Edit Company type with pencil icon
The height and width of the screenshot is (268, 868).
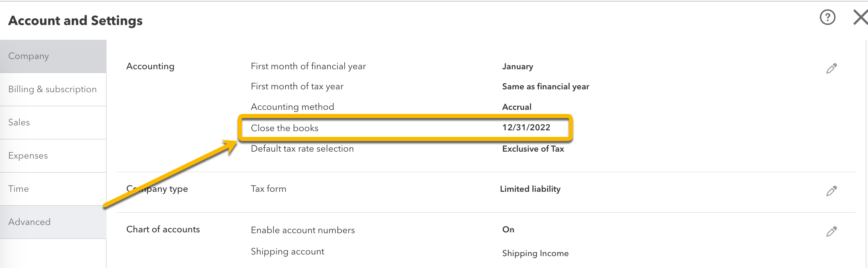(x=831, y=191)
